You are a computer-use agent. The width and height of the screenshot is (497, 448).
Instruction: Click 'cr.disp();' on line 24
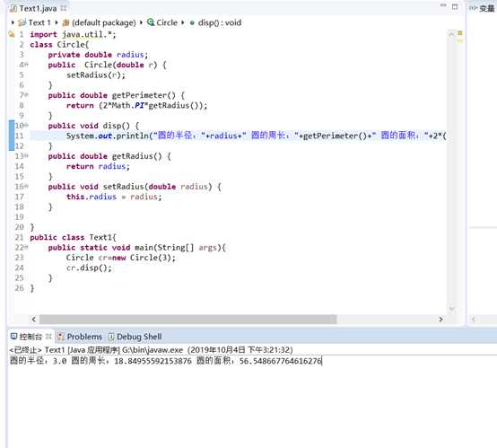coord(89,268)
